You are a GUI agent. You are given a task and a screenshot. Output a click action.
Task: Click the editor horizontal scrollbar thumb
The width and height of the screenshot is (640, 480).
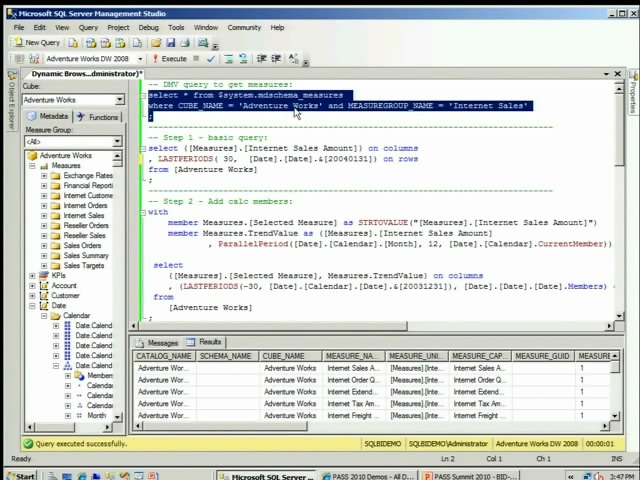(x=273, y=326)
